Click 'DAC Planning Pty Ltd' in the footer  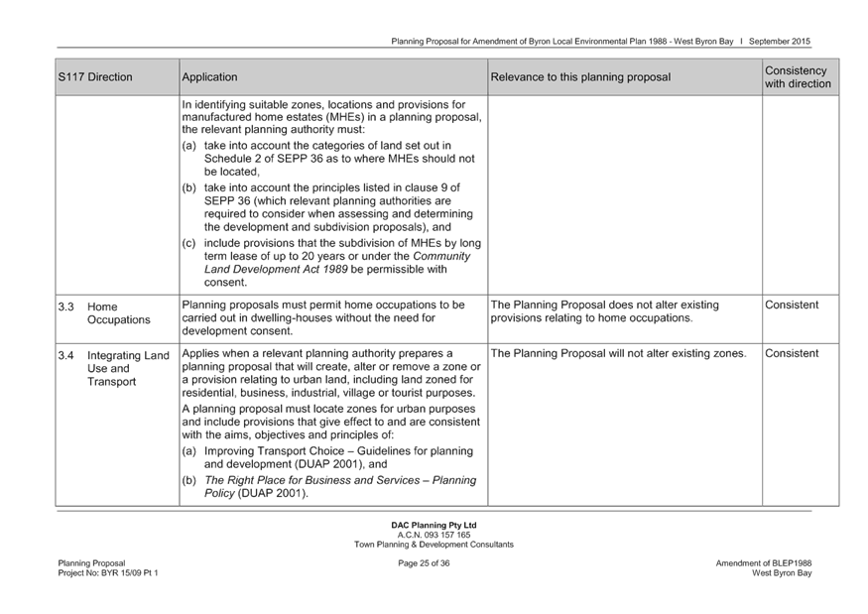pyautogui.click(x=434, y=526)
